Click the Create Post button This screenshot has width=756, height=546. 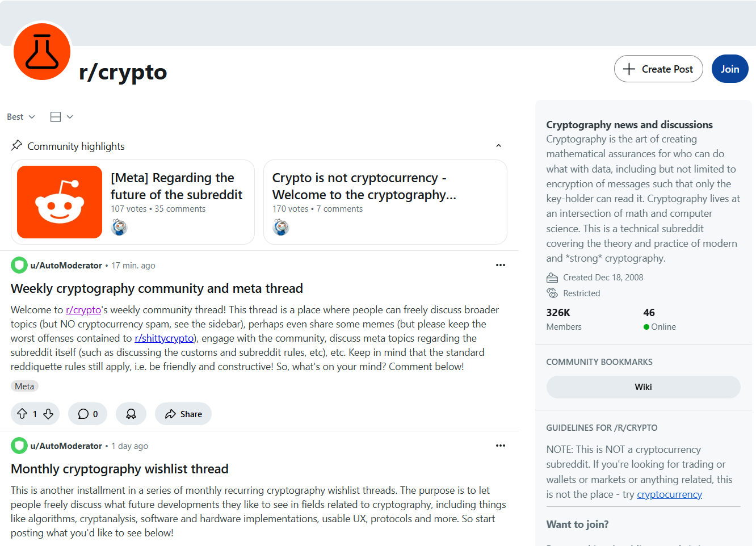point(658,69)
